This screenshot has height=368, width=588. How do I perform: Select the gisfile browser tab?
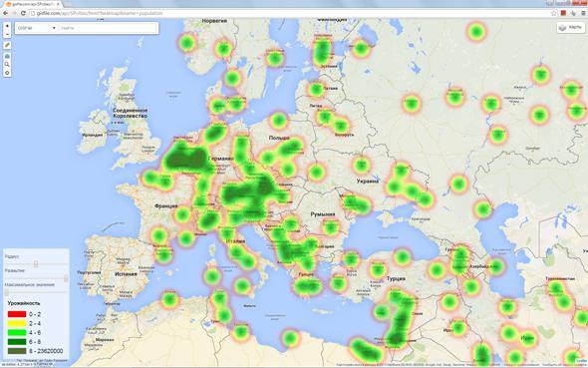pyautogui.click(x=32, y=4)
